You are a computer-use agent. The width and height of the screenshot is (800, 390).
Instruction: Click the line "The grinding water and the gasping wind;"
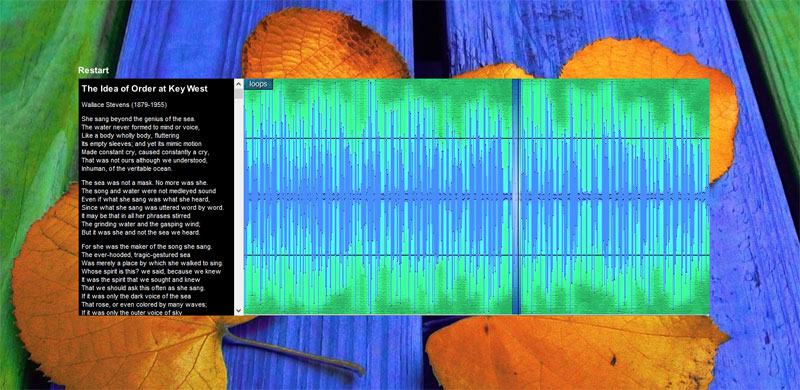pos(141,224)
